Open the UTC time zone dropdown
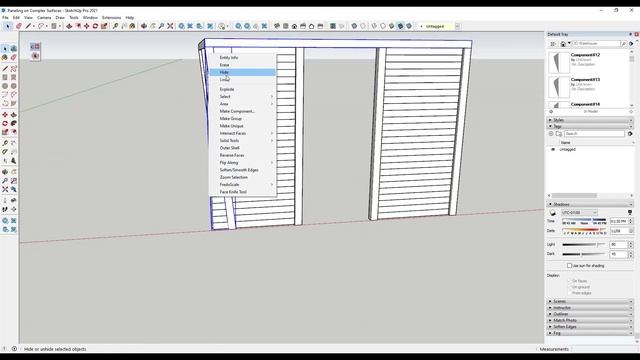640x360 pixels. [x=579, y=213]
